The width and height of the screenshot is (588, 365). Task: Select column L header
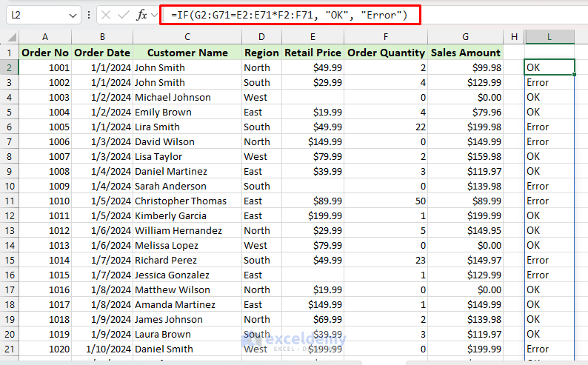[549, 37]
